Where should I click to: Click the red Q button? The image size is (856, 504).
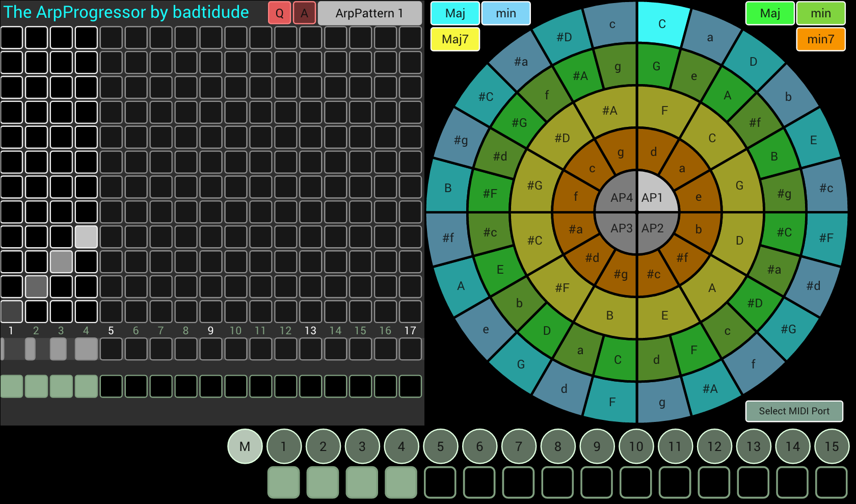tap(280, 13)
